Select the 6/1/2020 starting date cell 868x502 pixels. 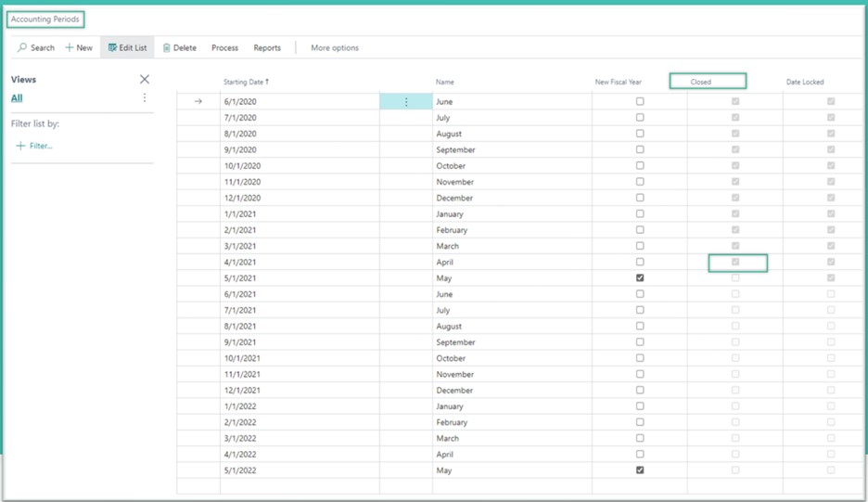point(300,101)
